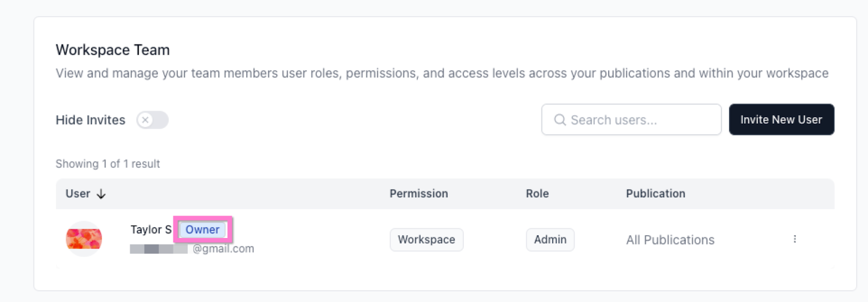Click the Role column header
This screenshot has width=868, height=302.
click(537, 194)
